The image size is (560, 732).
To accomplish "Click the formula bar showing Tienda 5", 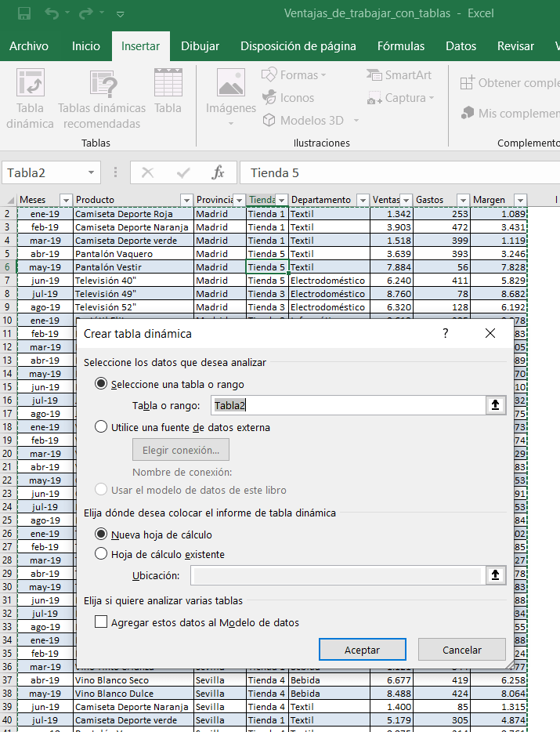I will (x=400, y=172).
